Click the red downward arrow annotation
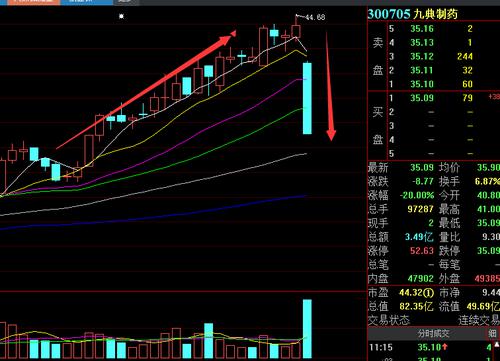The height and width of the screenshot is (361, 500). tap(329, 86)
